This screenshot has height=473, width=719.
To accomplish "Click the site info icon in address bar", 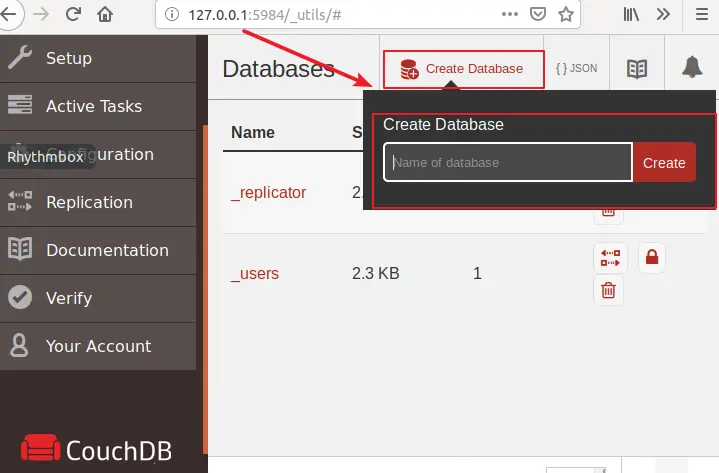I will tap(171, 15).
